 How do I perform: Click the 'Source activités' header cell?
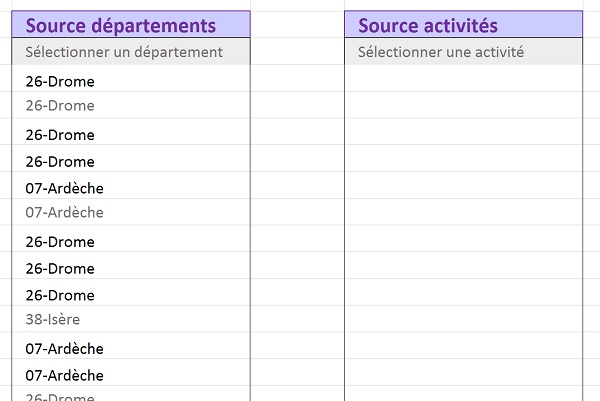click(463, 25)
